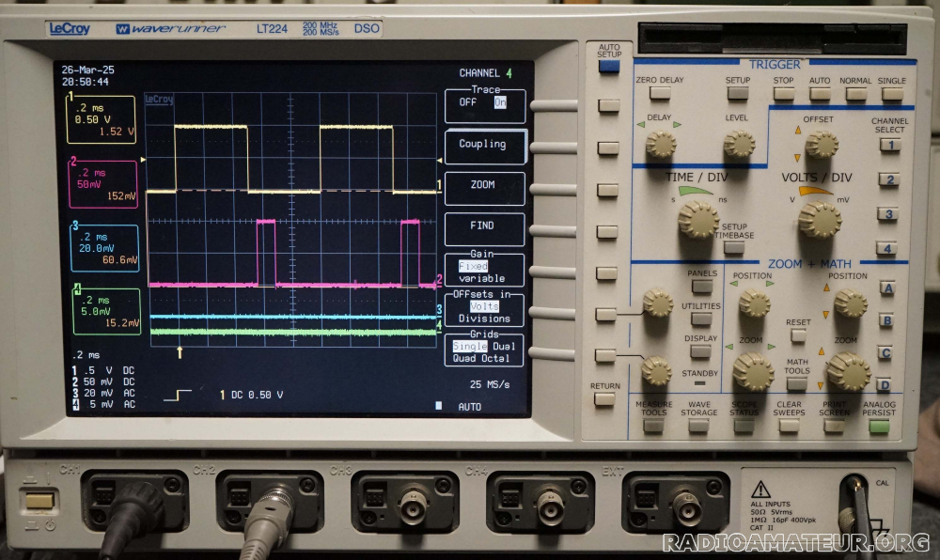
Task: Click the vertical zoom POSITION knob
Action: 850,303
